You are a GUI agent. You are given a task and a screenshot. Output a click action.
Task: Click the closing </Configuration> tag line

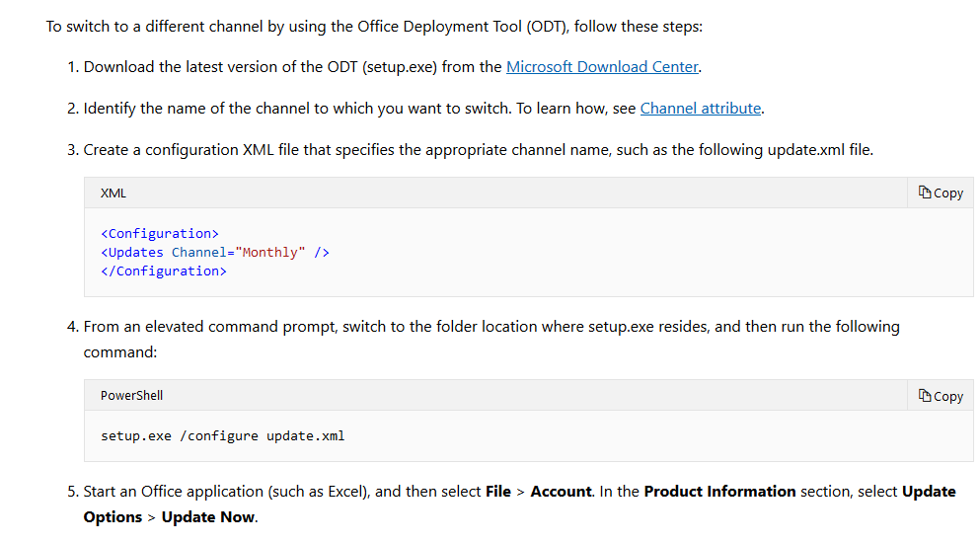(x=164, y=271)
